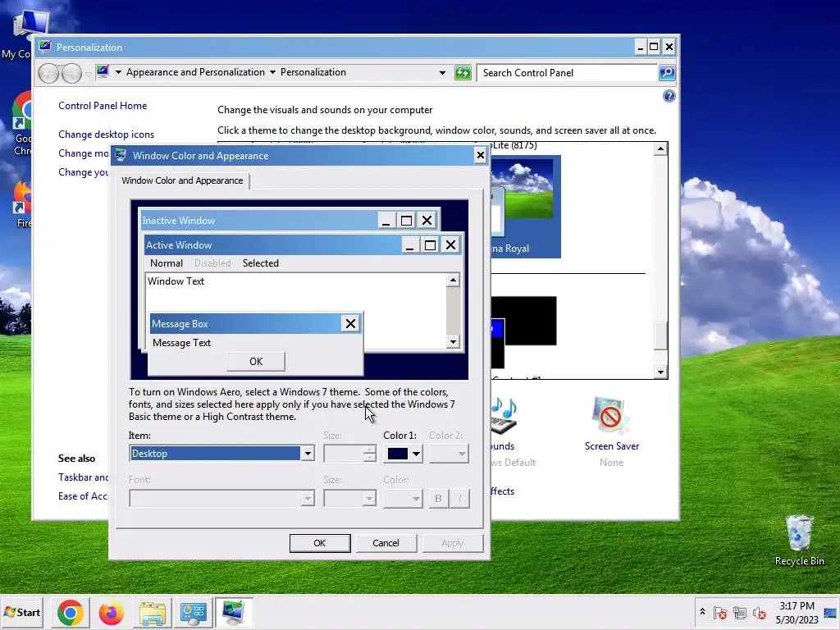Select the black High Contrast theme thumbnail
Screen dimensions: 840x630
(x=524, y=332)
